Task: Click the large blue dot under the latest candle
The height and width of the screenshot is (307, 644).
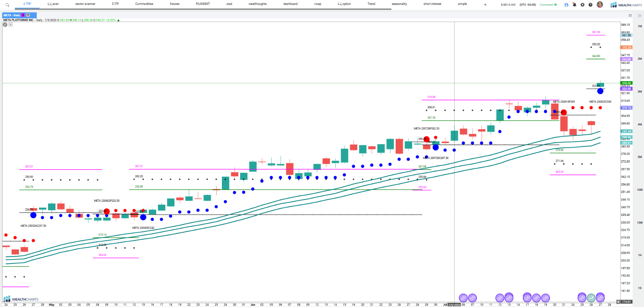Action: [x=600, y=91]
